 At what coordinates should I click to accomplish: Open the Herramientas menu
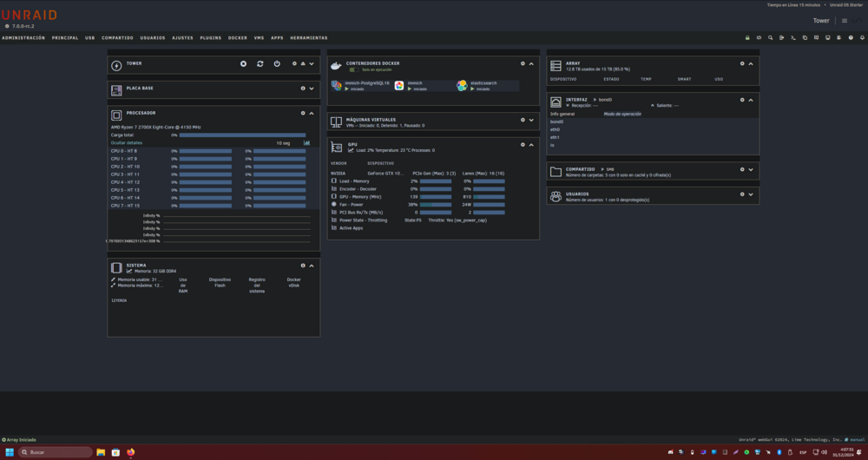(x=309, y=37)
